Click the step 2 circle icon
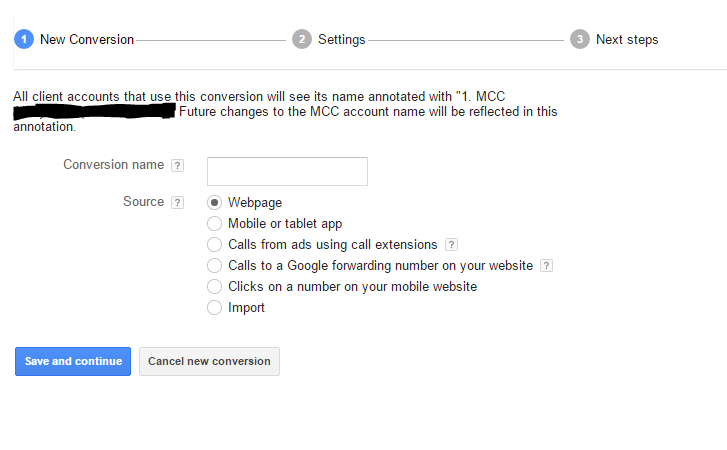Viewport: 727px width, 450px height. [x=301, y=39]
